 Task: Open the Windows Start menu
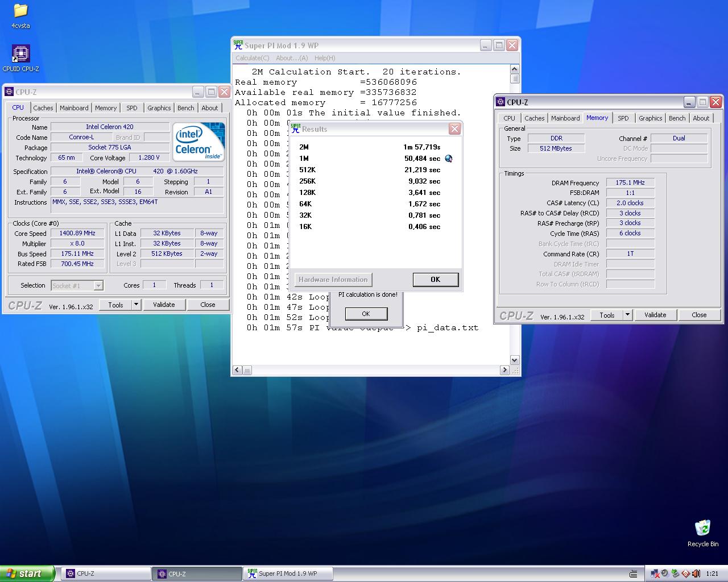(27, 573)
